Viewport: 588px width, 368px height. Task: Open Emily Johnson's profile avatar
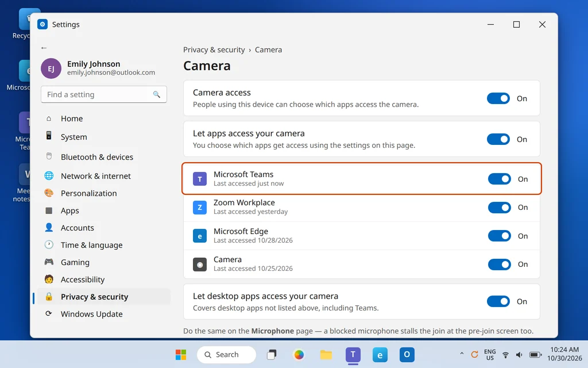[51, 68]
